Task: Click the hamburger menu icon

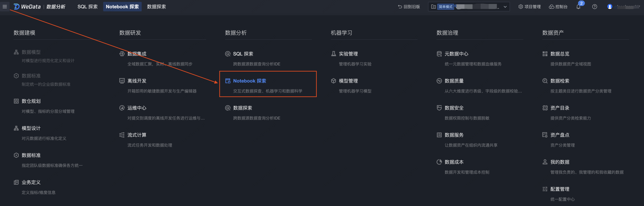Action: pyautogui.click(x=5, y=7)
